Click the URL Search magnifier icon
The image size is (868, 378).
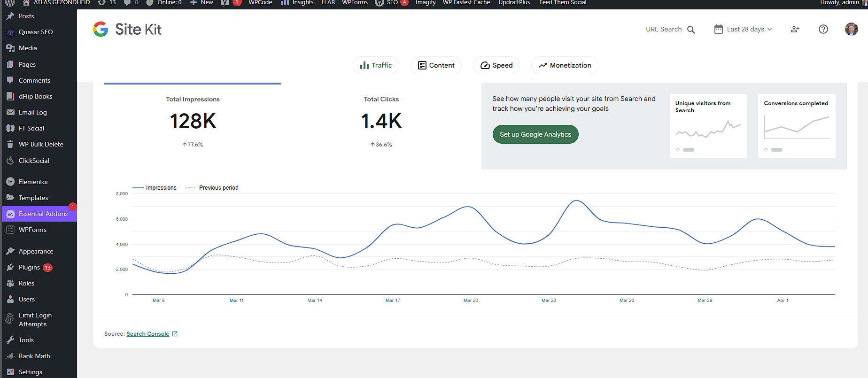691,30
